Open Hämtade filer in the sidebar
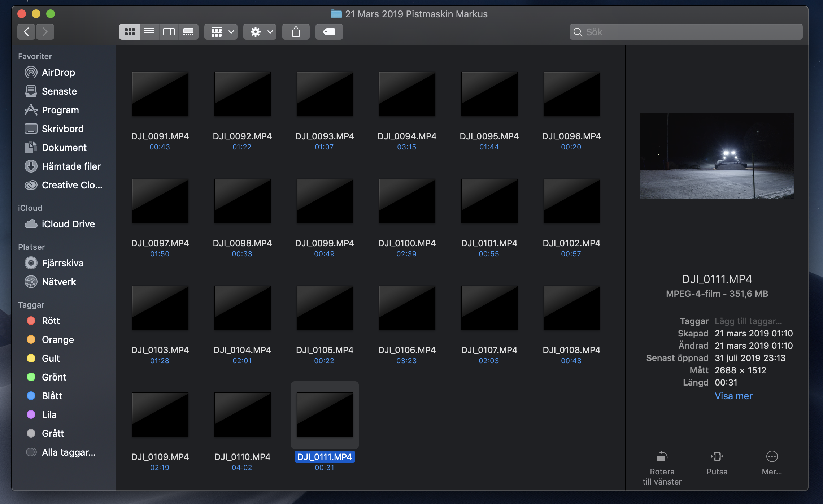The image size is (823, 504). [x=71, y=166]
